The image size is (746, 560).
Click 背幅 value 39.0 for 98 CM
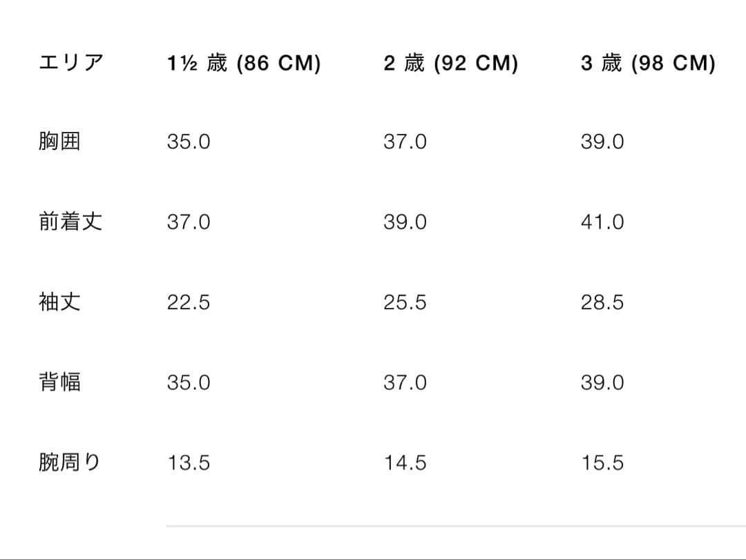tap(602, 383)
